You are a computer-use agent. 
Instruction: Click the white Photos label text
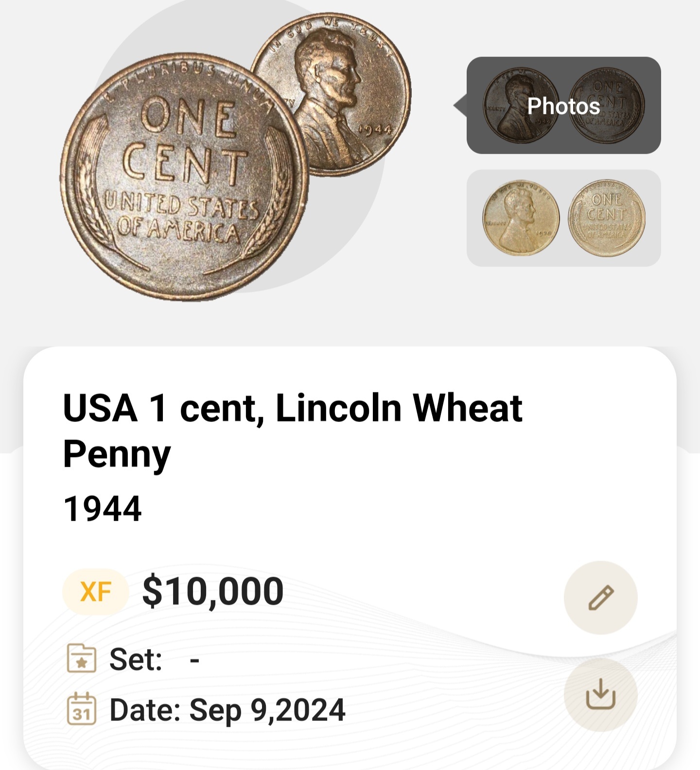pyautogui.click(x=563, y=106)
